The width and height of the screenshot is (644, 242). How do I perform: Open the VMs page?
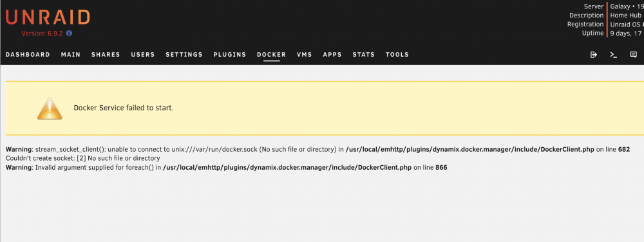305,54
